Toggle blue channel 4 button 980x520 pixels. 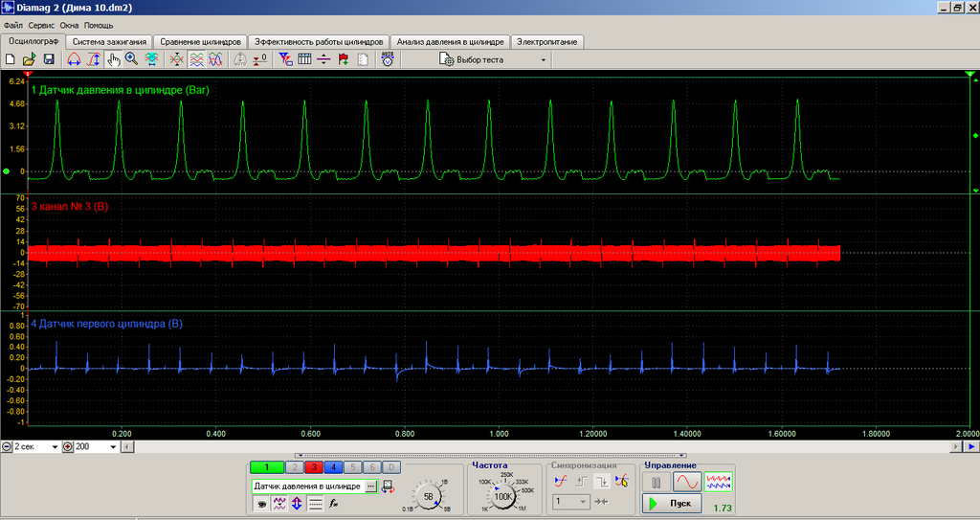coord(333,467)
